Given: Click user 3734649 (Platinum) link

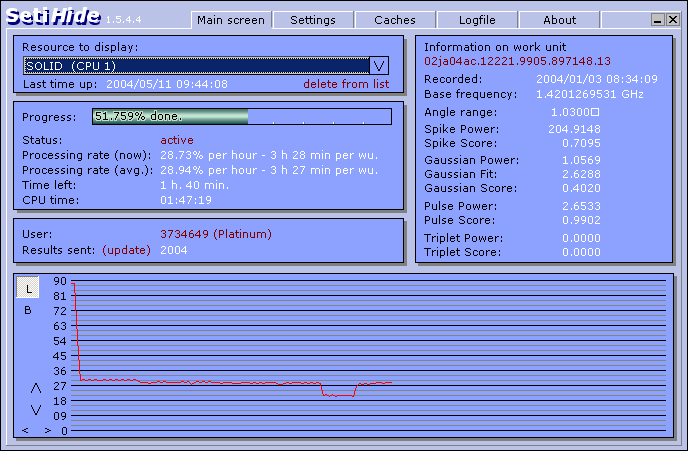Looking at the screenshot, I should pyautogui.click(x=216, y=234).
